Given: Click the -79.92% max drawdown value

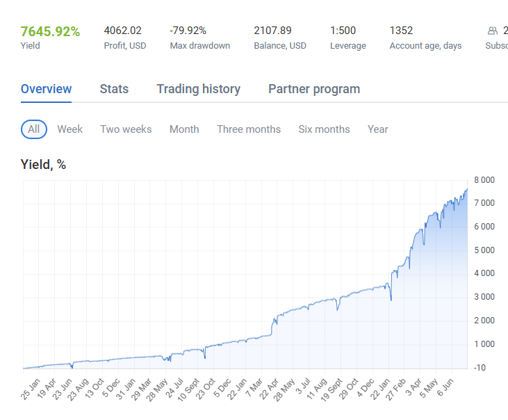Looking at the screenshot, I should 188,31.
